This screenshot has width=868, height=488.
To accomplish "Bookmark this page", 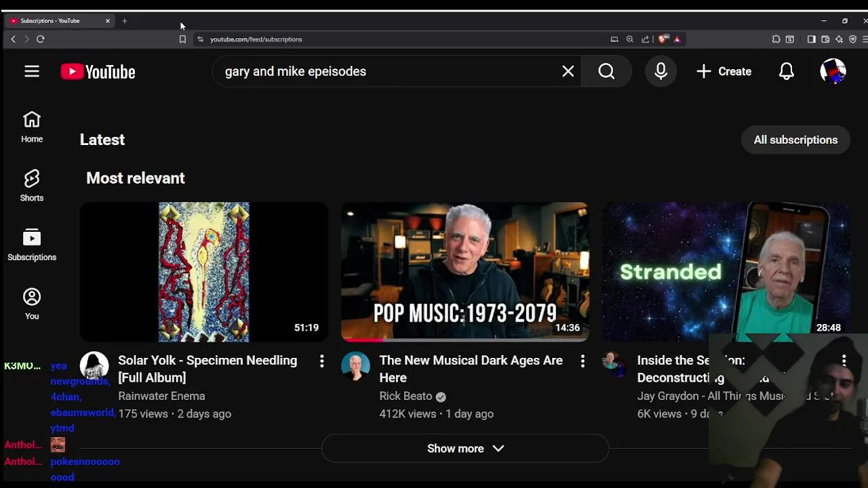I will [x=182, y=39].
